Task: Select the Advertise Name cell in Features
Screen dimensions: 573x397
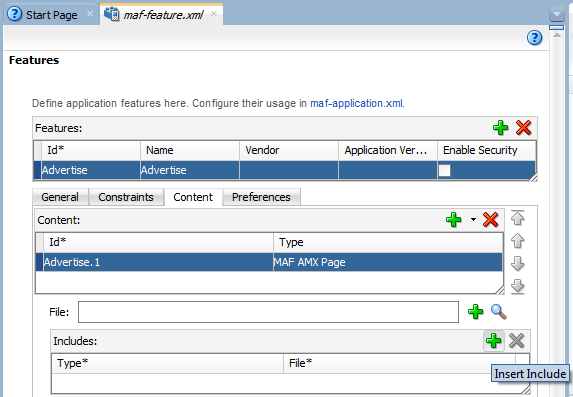Action: [190, 170]
